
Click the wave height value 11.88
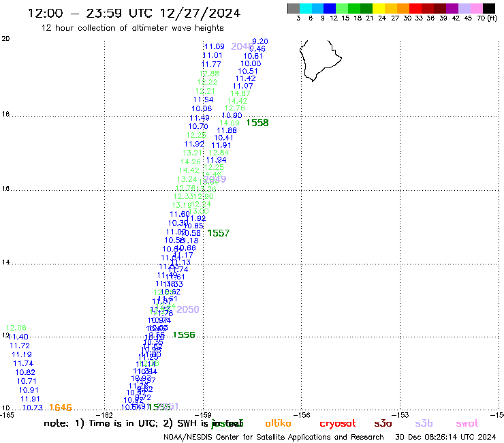point(227,130)
